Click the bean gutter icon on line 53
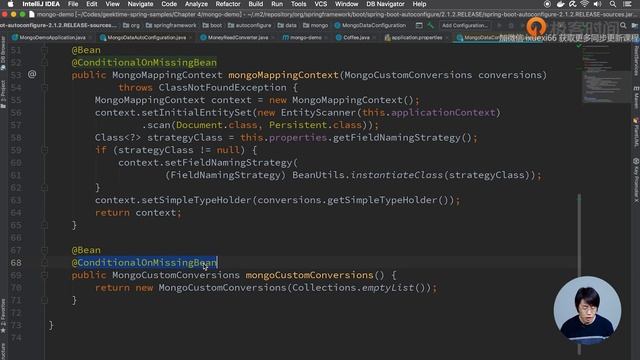This screenshot has width=640, height=360. click(x=32, y=74)
